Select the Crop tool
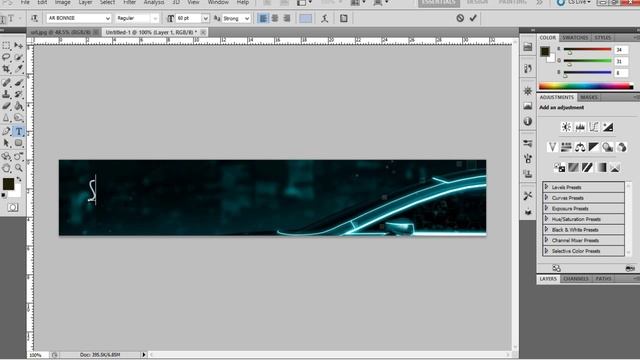Viewport: 640px width, 360px height. pyautogui.click(x=6, y=69)
